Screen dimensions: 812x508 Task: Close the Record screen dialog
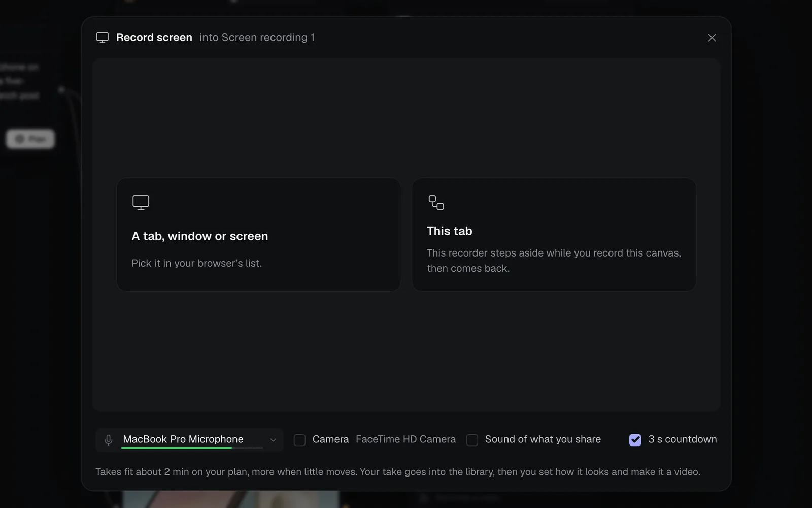click(712, 38)
